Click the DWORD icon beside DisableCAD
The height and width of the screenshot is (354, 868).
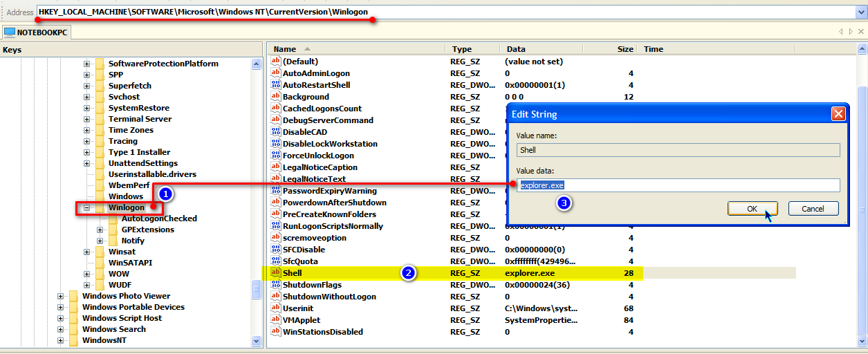[275, 132]
